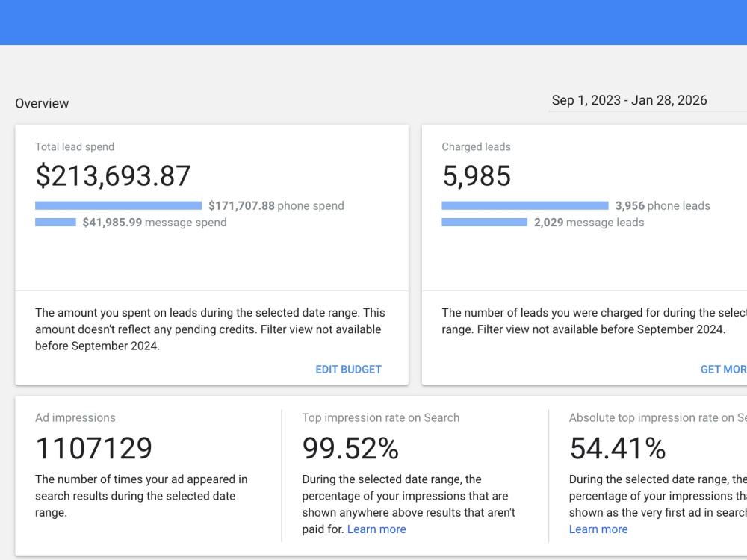Click the Charged leads title
747x560 pixels.
pos(476,146)
